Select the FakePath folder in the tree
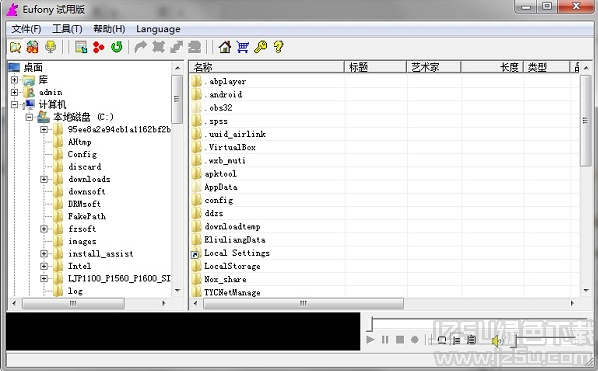 [87, 216]
